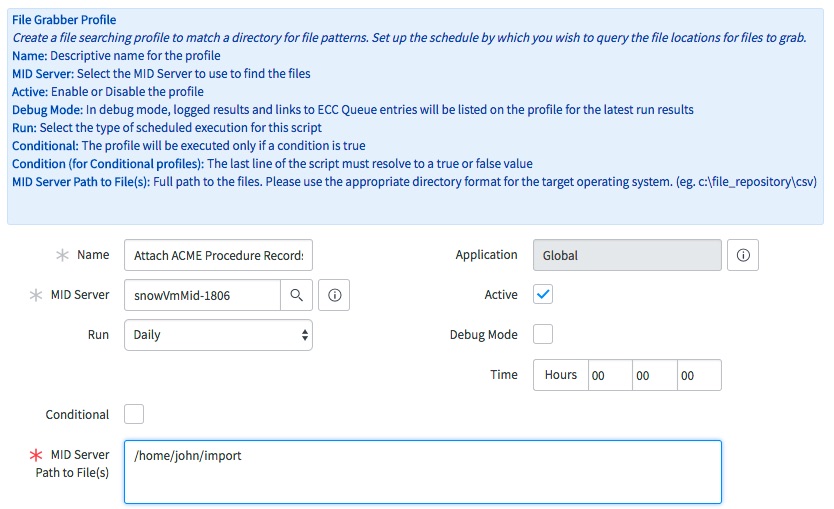The height and width of the screenshot is (509, 834).
Task: Select the Time minutes field
Action: point(654,375)
